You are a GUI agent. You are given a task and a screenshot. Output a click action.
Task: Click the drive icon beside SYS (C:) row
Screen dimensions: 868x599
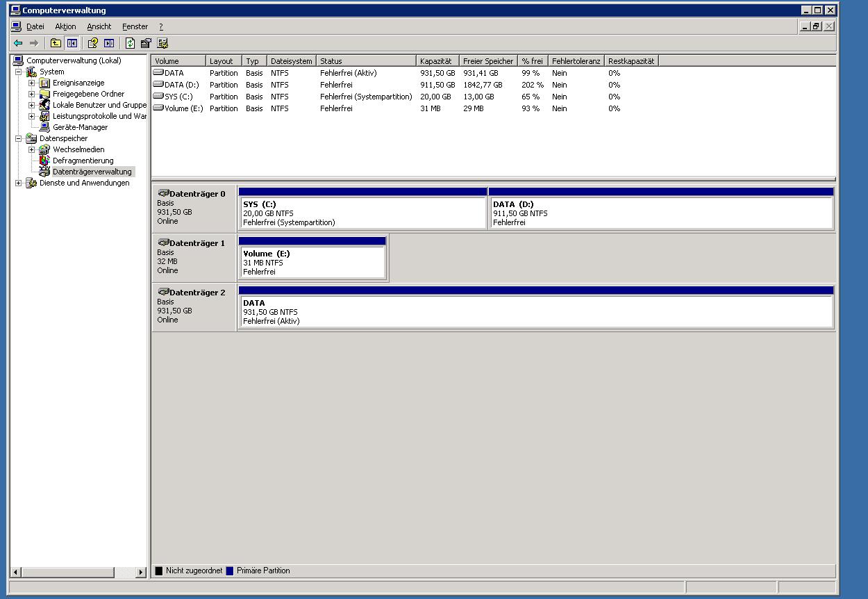coord(158,97)
